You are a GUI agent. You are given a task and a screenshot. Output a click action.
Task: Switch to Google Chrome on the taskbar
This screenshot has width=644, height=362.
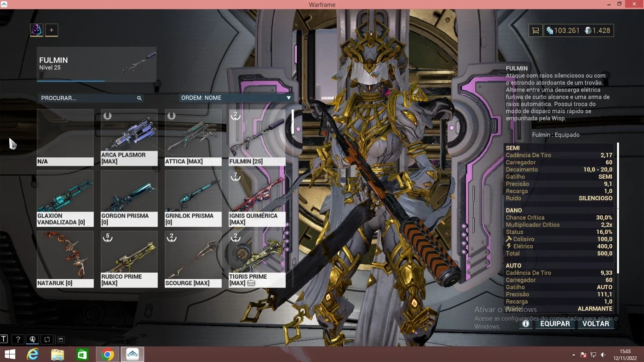[108, 355]
